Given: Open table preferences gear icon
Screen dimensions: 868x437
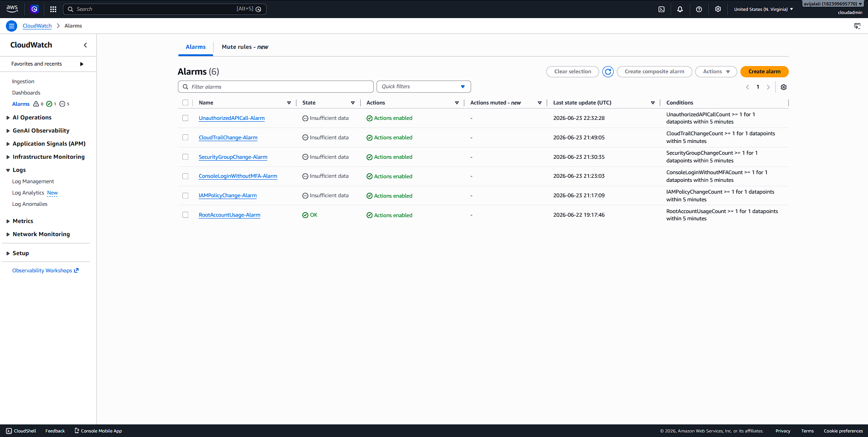Looking at the screenshot, I should (x=783, y=87).
